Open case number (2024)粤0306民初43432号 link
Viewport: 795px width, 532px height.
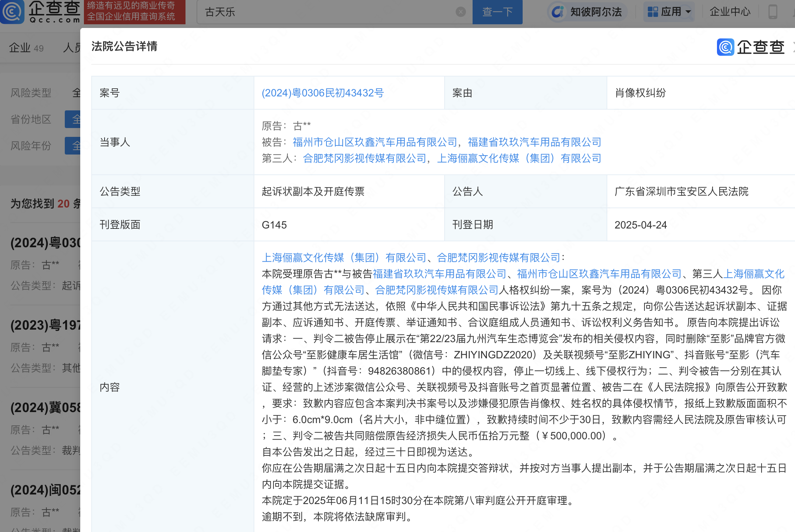pyautogui.click(x=323, y=93)
